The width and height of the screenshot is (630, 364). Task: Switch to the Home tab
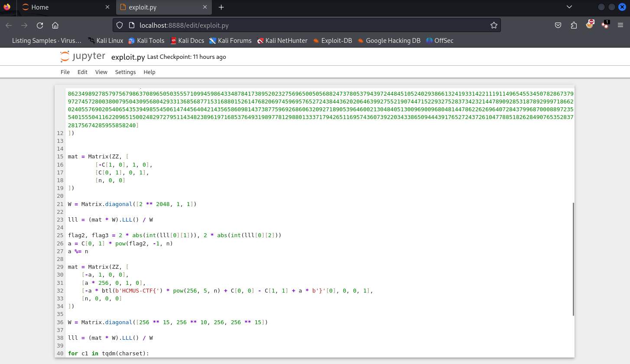tap(66, 7)
